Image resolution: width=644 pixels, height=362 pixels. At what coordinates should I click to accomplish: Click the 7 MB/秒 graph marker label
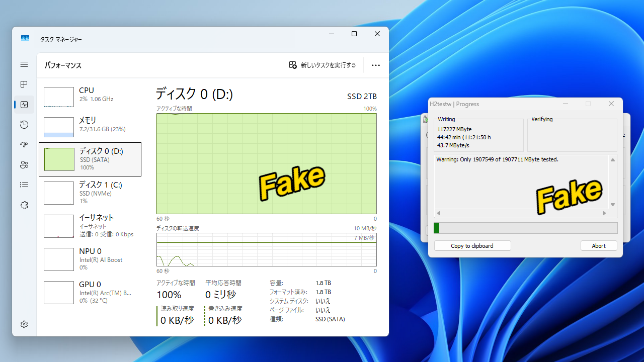pos(364,238)
